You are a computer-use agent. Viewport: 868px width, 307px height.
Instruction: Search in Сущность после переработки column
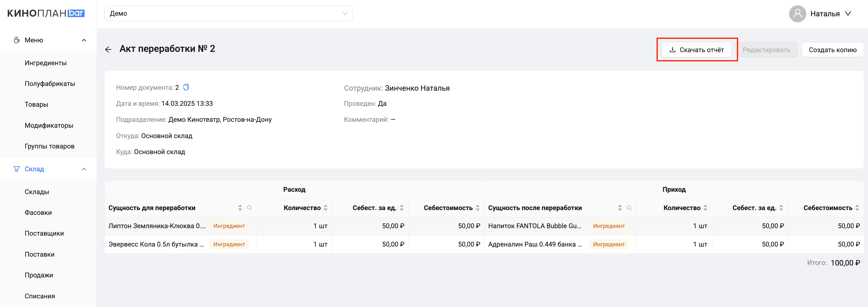tap(629, 208)
